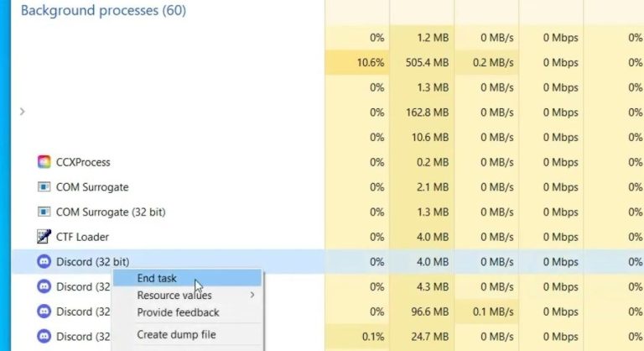Click the 0.1% CPU value
Screen dimensions: 644x351
pos(373,337)
